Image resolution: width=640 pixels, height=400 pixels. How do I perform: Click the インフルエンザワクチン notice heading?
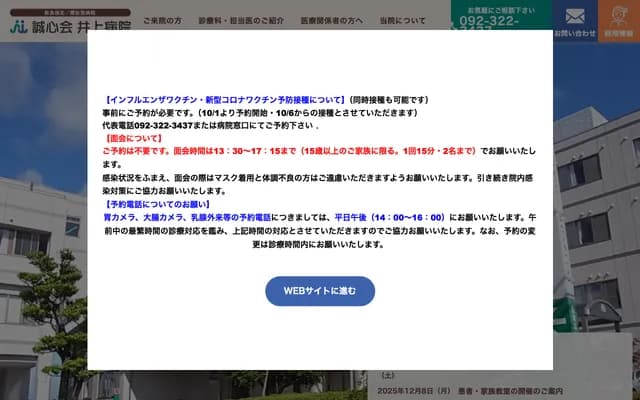tap(224, 100)
